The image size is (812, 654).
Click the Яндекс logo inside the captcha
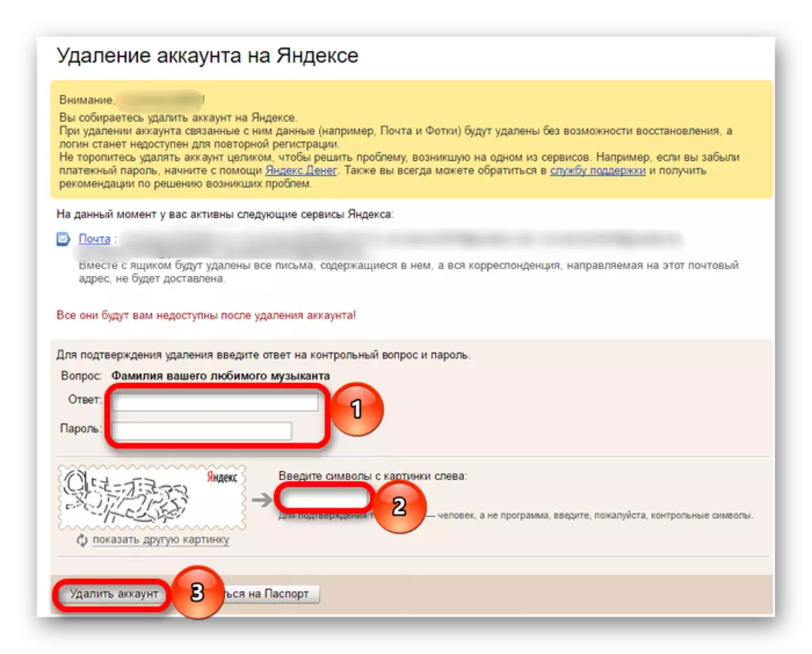point(221,477)
